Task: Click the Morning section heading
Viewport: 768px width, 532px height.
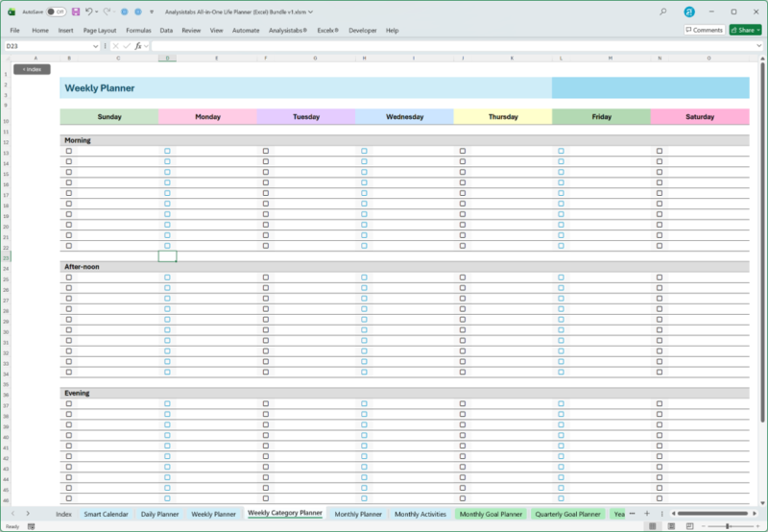Action: click(78, 140)
